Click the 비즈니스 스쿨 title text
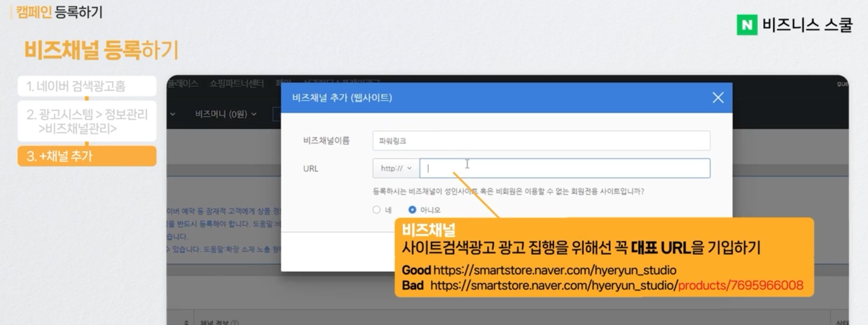The height and width of the screenshot is (325, 868). coord(808,25)
